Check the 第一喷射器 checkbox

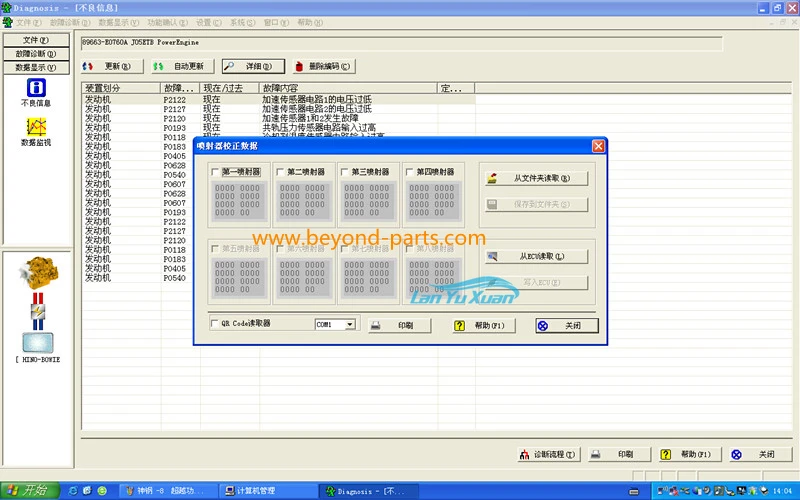click(x=215, y=172)
